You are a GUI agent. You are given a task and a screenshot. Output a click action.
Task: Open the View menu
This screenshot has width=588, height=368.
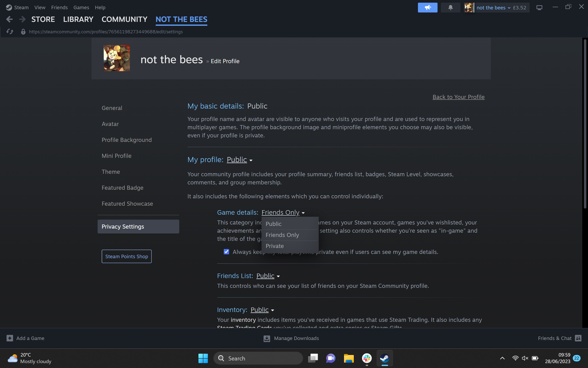point(40,8)
